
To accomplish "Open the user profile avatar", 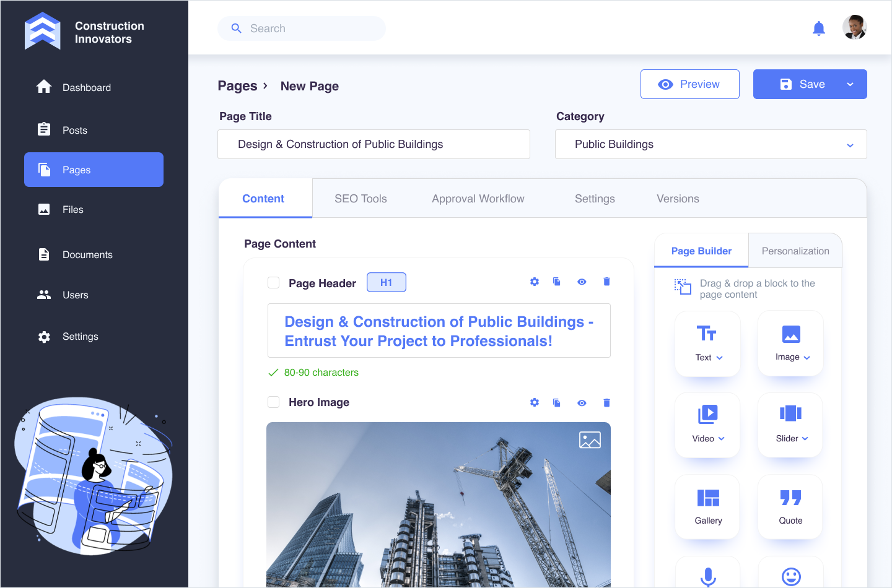I will click(854, 28).
